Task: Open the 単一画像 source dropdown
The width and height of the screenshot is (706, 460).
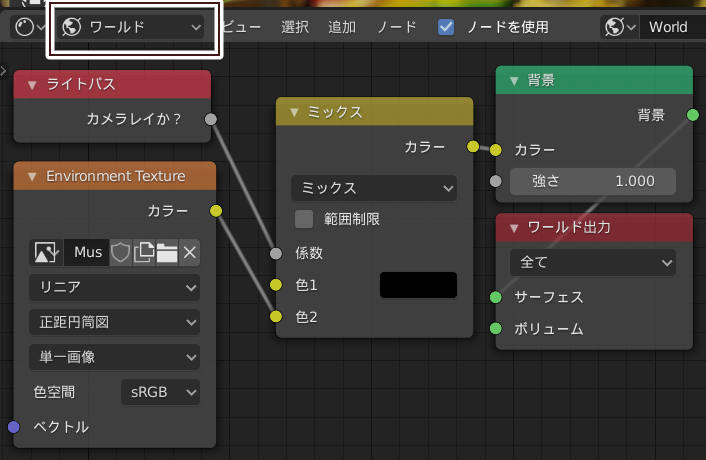Action: coord(114,357)
